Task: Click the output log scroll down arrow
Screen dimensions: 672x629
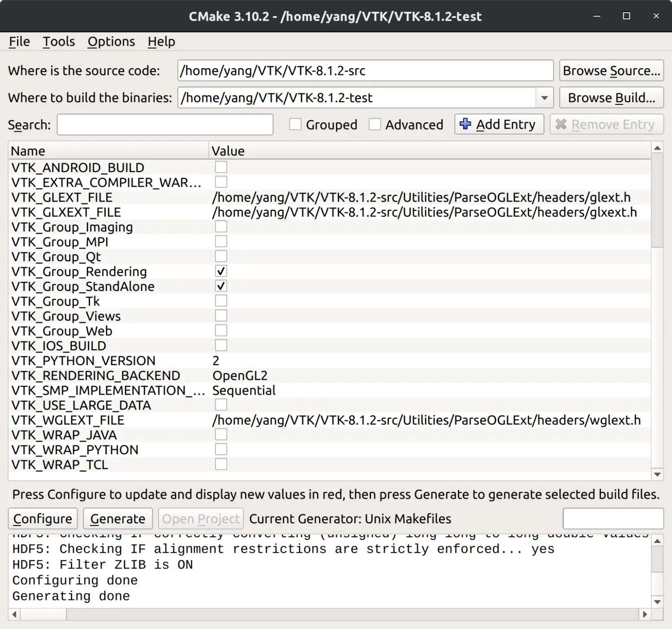Action: point(657,602)
